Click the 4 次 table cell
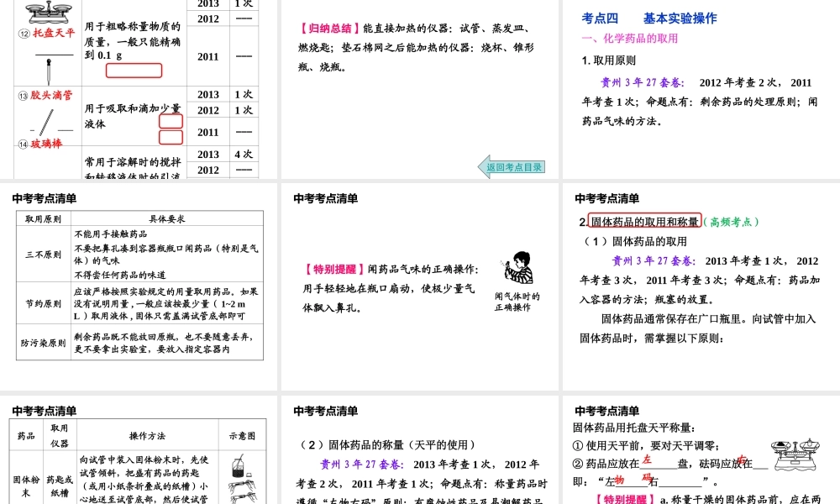The image size is (840, 504). (x=244, y=155)
